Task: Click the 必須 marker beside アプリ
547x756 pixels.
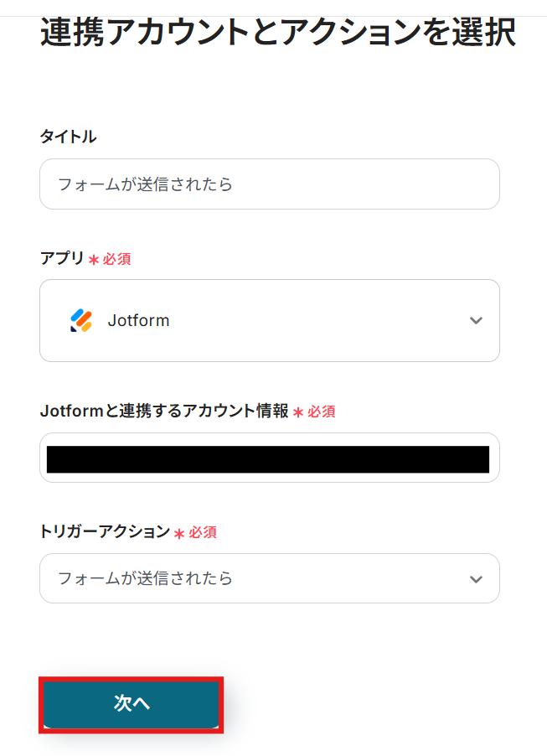Action: 116,259
